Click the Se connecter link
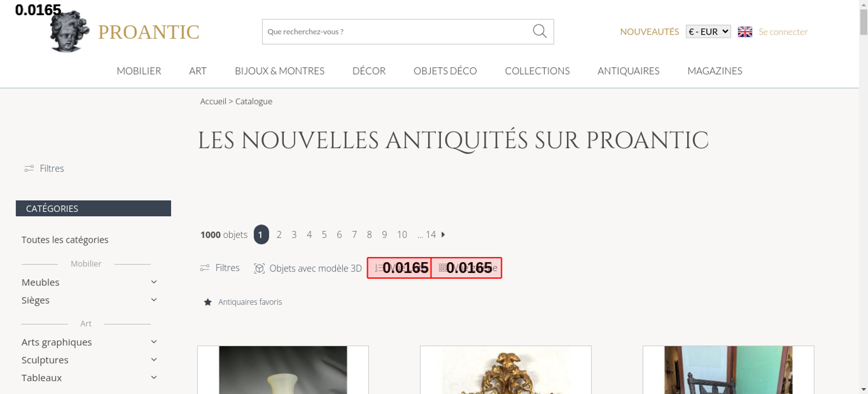The width and height of the screenshot is (868, 394). 783,32
